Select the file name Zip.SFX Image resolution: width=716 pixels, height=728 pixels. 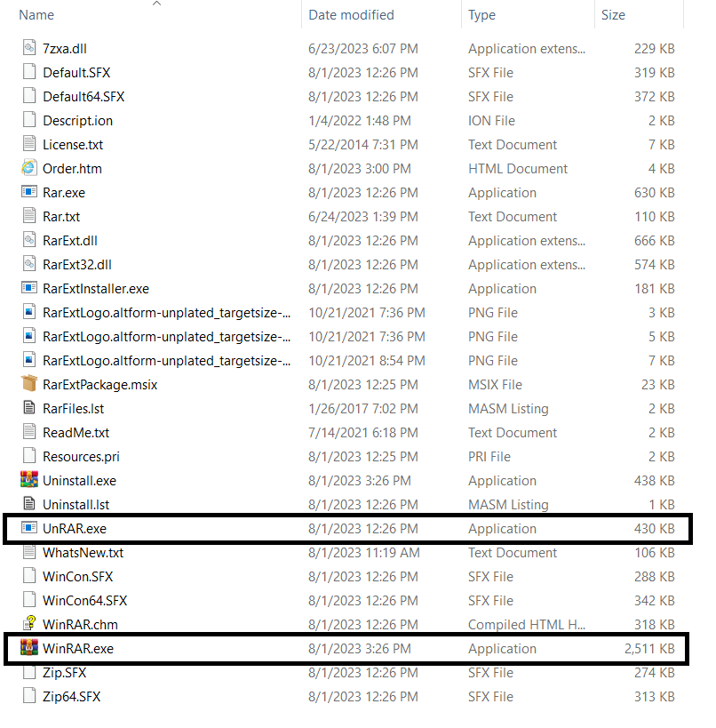click(64, 672)
